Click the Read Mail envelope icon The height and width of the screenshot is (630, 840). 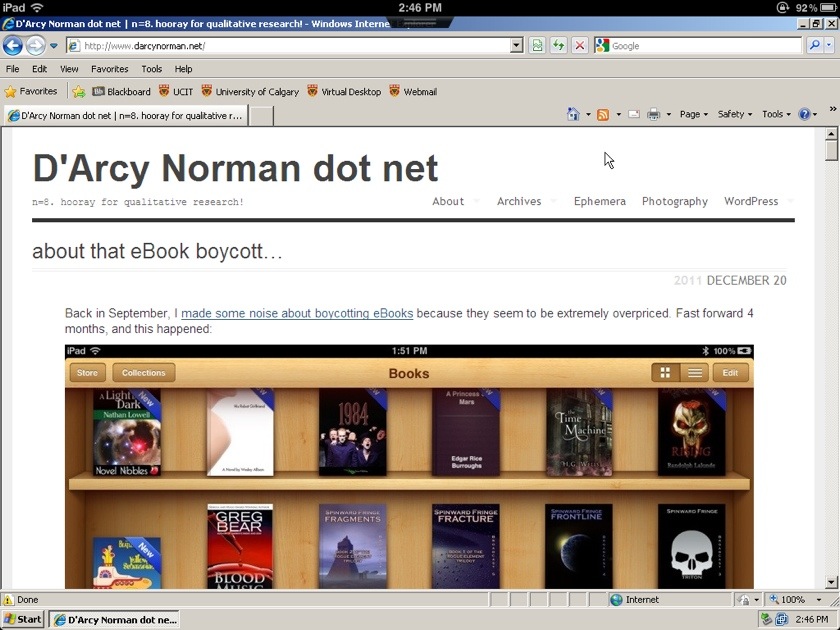pyautogui.click(x=633, y=115)
